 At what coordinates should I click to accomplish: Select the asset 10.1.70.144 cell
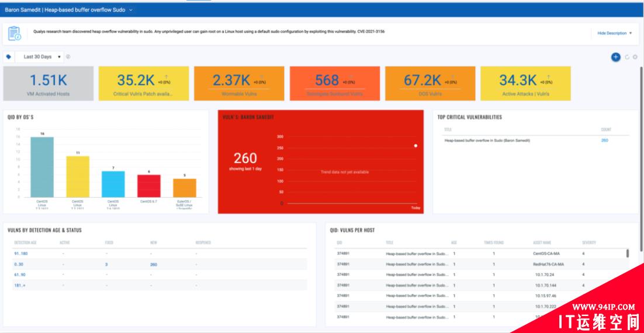pyautogui.click(x=546, y=286)
